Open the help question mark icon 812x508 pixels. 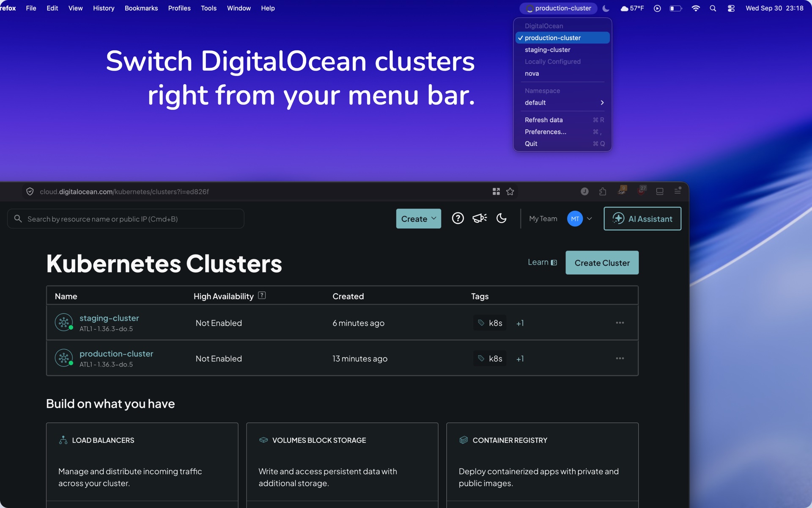(458, 218)
